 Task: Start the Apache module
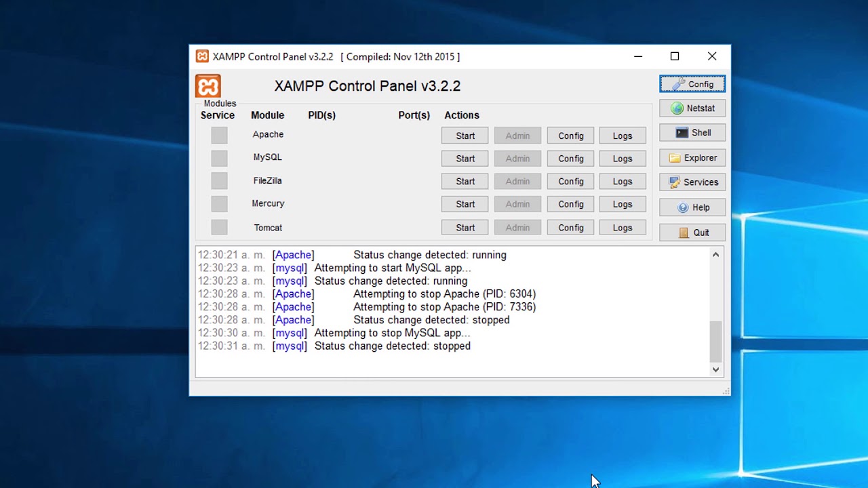(x=465, y=136)
